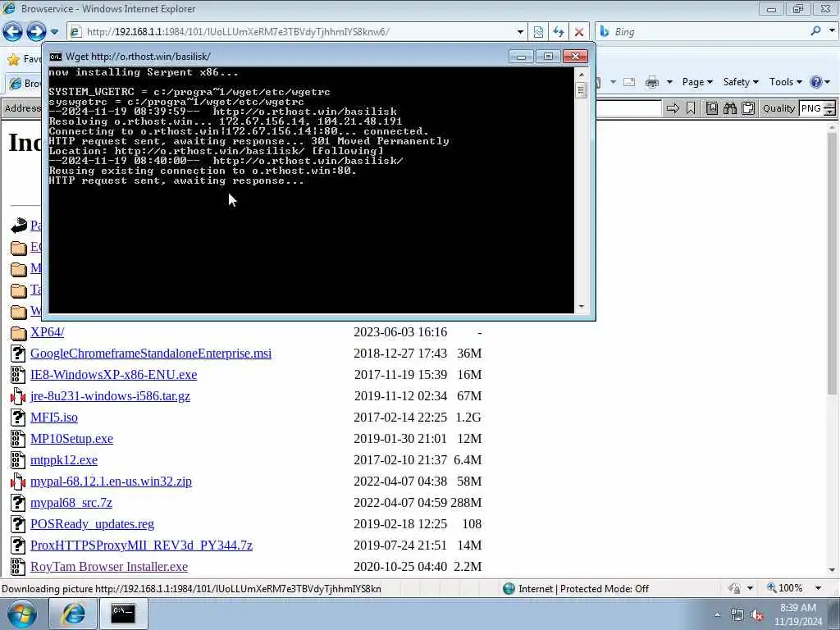Click the archive icon beside jre-8u231 file
Viewport: 840px width, 630px height.
[x=18, y=396]
